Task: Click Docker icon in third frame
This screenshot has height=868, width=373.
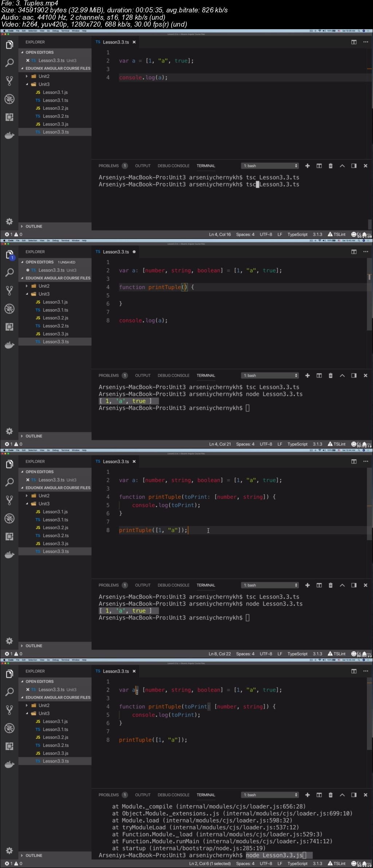Action: coord(9,555)
